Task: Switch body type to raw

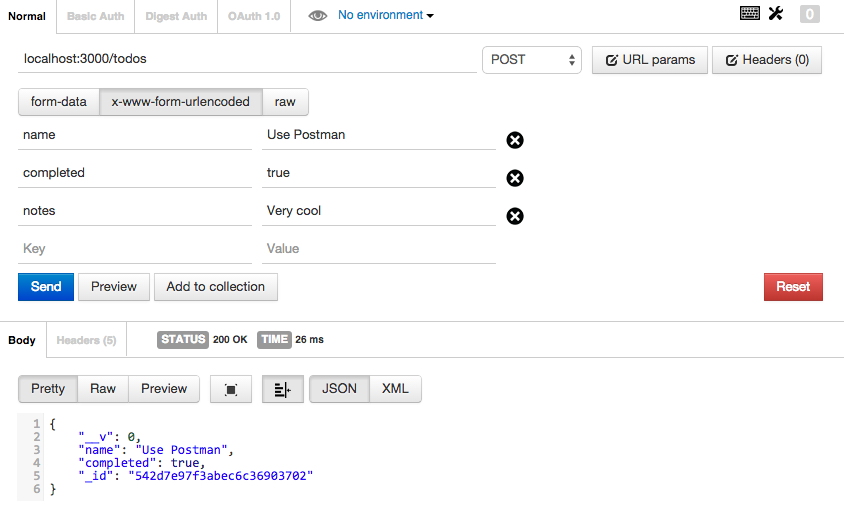Action: coord(285,102)
